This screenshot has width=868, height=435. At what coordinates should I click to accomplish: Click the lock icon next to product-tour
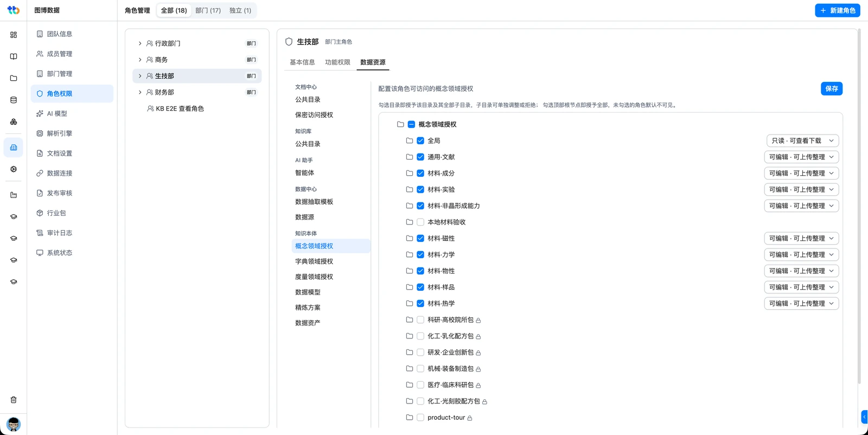tap(470, 418)
